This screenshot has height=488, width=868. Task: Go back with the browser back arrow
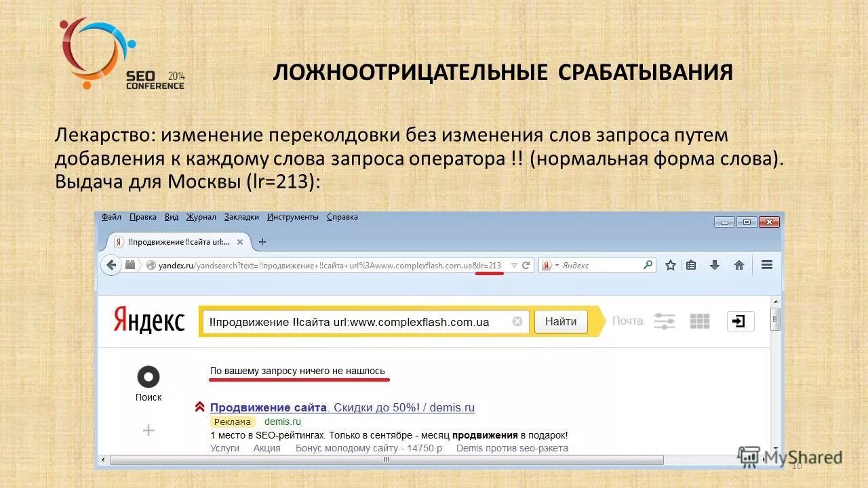(x=111, y=265)
